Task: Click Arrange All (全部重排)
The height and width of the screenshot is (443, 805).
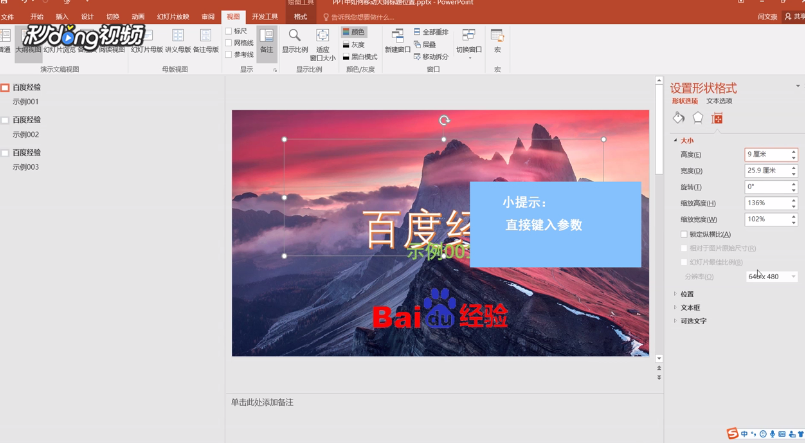Action: pos(431,32)
